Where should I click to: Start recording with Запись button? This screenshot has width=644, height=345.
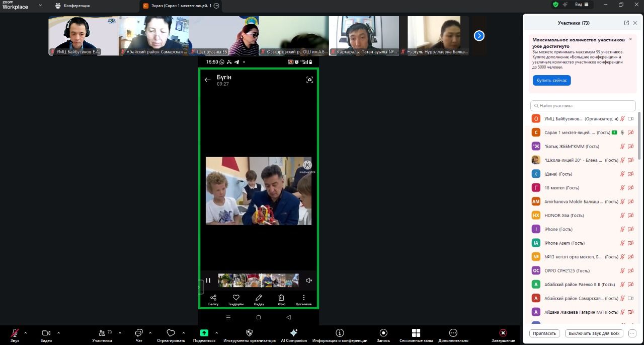pyautogui.click(x=383, y=333)
